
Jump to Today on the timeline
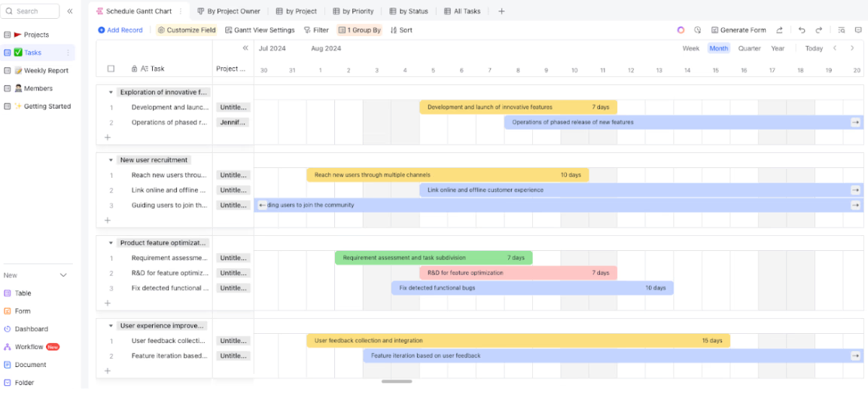point(814,48)
